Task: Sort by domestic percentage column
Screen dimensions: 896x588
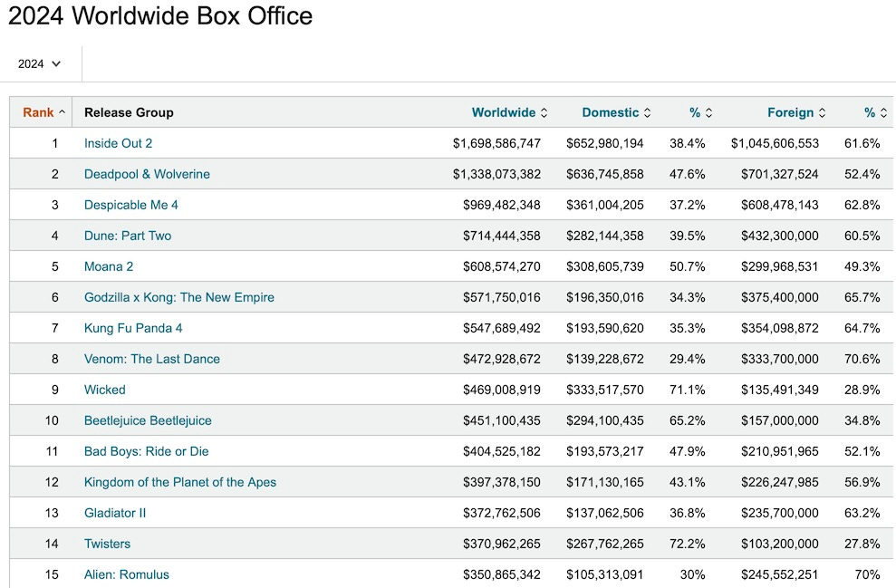Action: pyautogui.click(x=700, y=112)
